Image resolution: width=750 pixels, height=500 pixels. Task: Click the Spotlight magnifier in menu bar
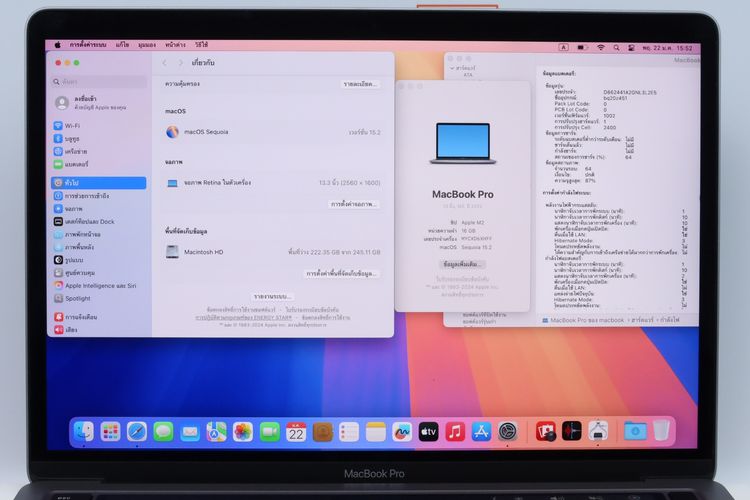click(x=617, y=48)
